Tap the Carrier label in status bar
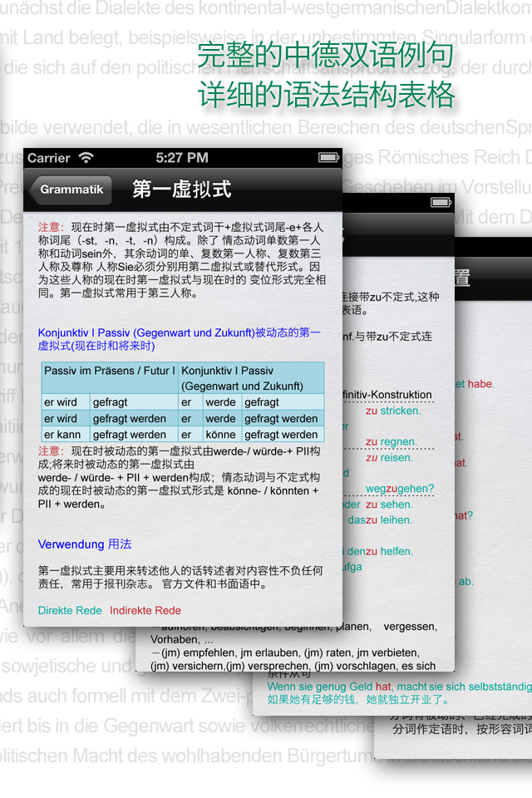The height and width of the screenshot is (798, 532). point(48,158)
